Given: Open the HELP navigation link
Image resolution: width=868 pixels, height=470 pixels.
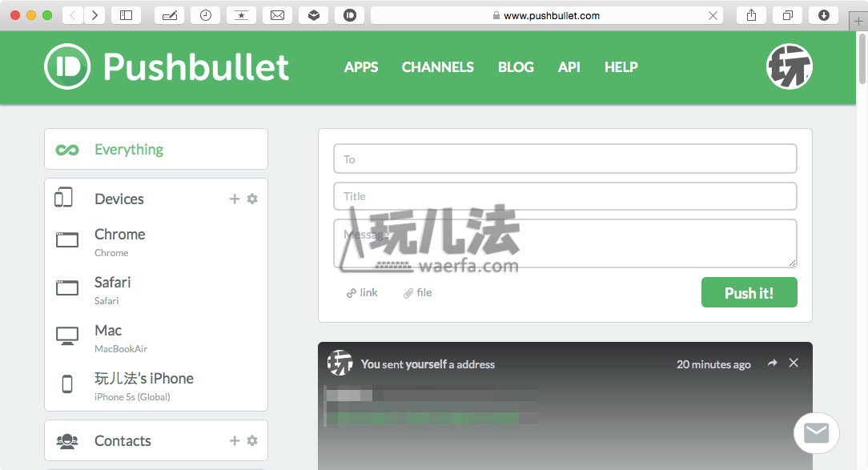Looking at the screenshot, I should pos(621,67).
